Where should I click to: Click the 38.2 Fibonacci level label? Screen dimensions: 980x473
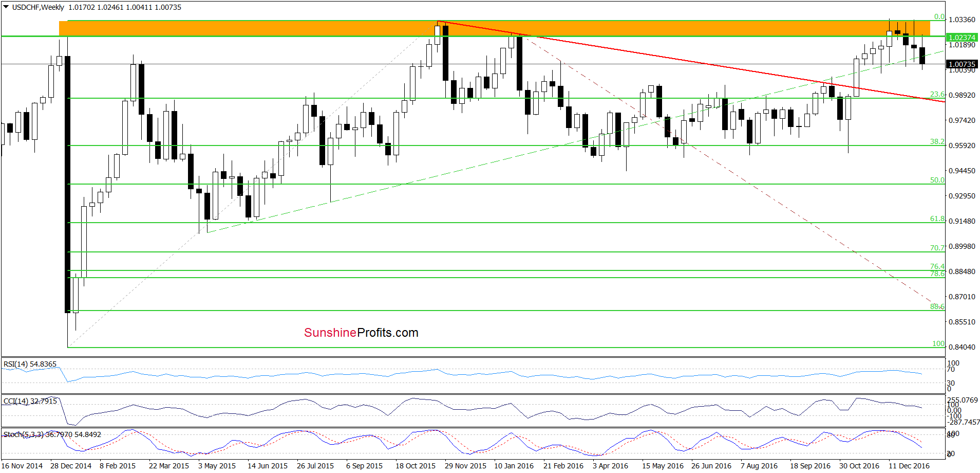937,141
